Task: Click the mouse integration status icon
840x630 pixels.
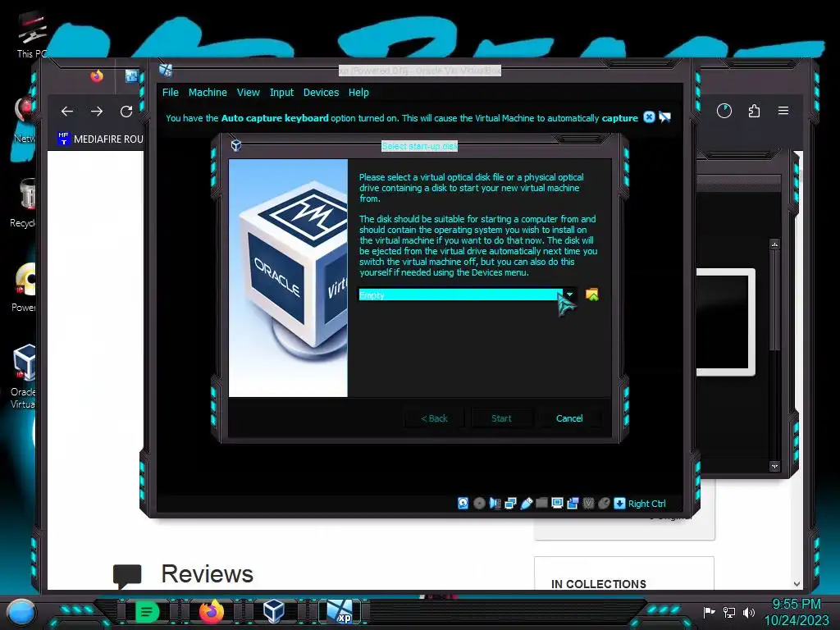Action: click(604, 503)
